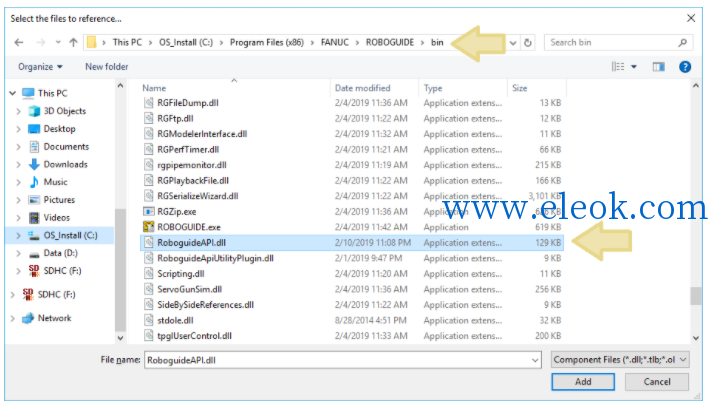Viewport: 708px width, 411px height.
Task: Expand the Desktop tree node
Action: (19, 129)
